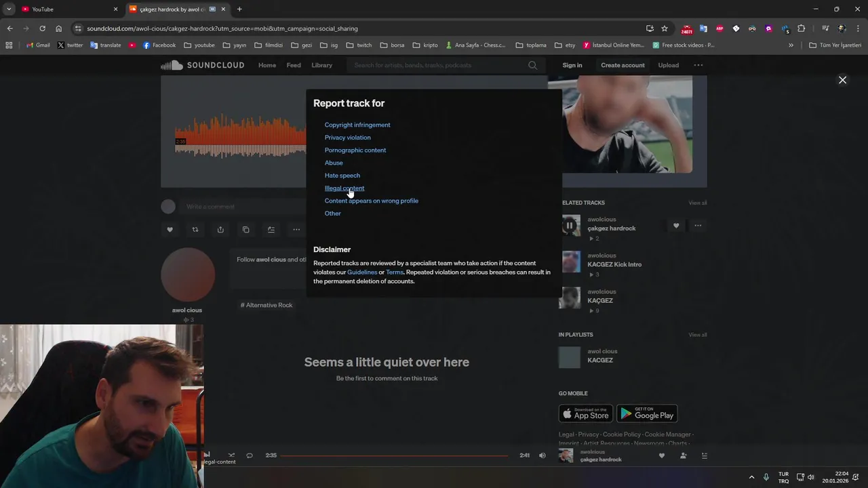
Task: Choose Content appears on wrong profile
Action: [371, 201]
